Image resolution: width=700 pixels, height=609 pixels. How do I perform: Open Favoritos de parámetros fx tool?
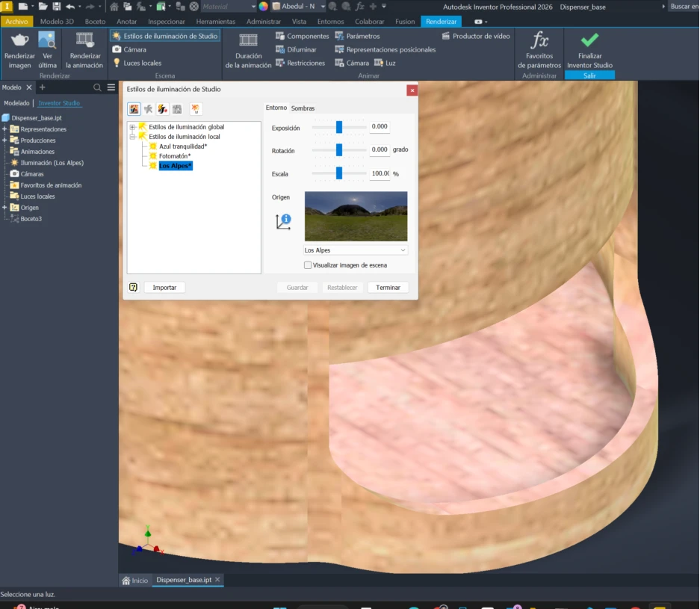click(539, 50)
